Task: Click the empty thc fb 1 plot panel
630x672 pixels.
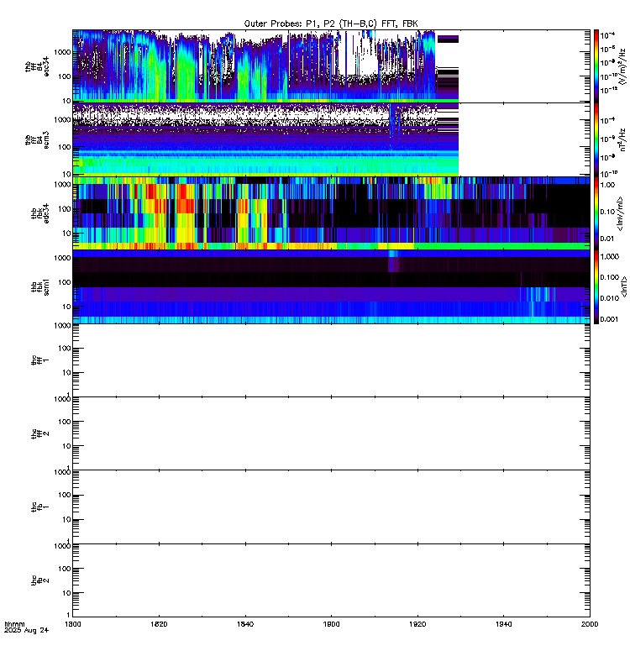Action: (331, 507)
